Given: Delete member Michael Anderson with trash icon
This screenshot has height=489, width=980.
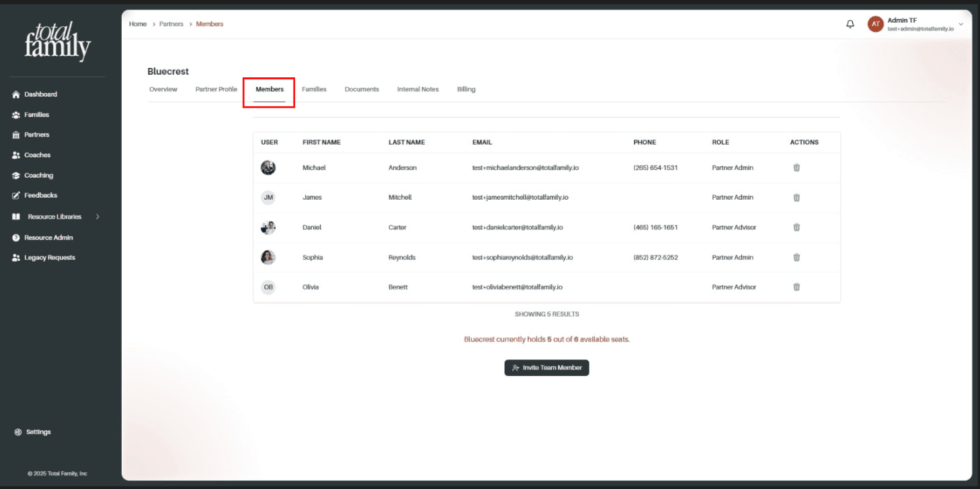Looking at the screenshot, I should tap(797, 167).
